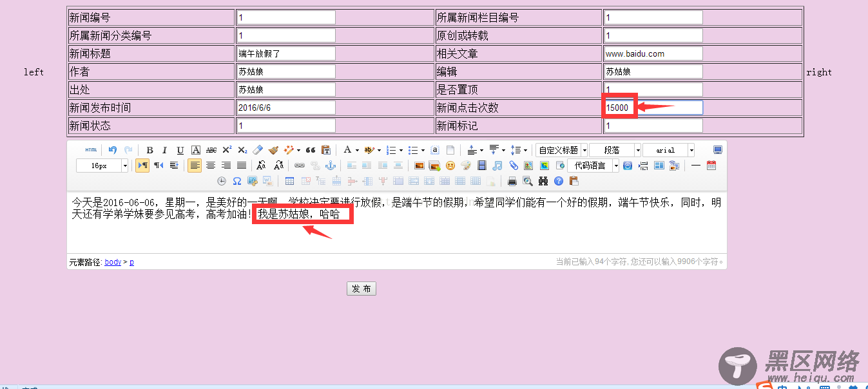Insert a video
Image resolution: width=868 pixels, height=389 pixels.
pos(481,166)
